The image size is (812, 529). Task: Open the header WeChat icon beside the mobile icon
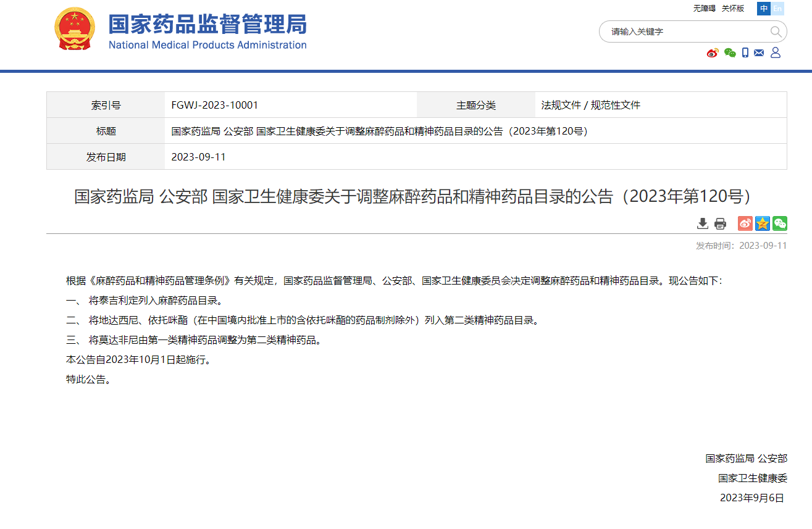point(730,53)
